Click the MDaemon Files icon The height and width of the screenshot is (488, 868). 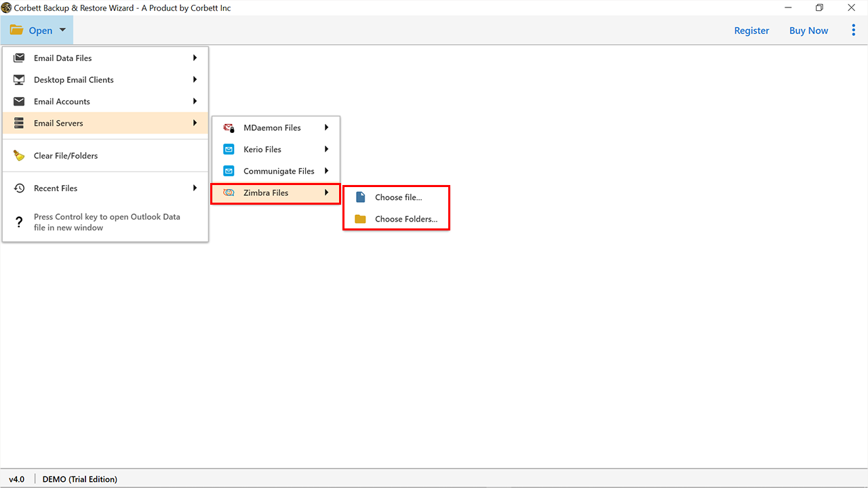tap(229, 127)
